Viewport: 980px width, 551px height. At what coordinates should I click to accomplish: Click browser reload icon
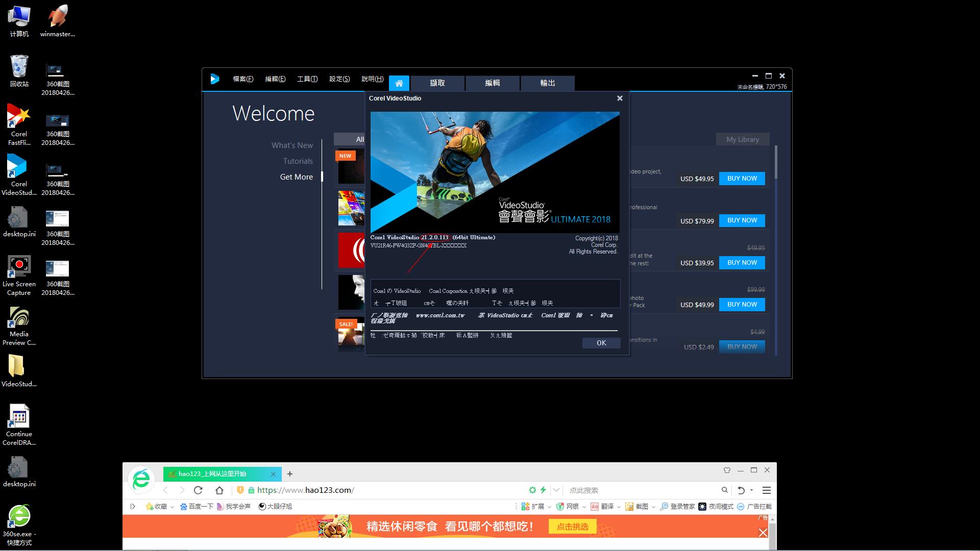(198, 490)
